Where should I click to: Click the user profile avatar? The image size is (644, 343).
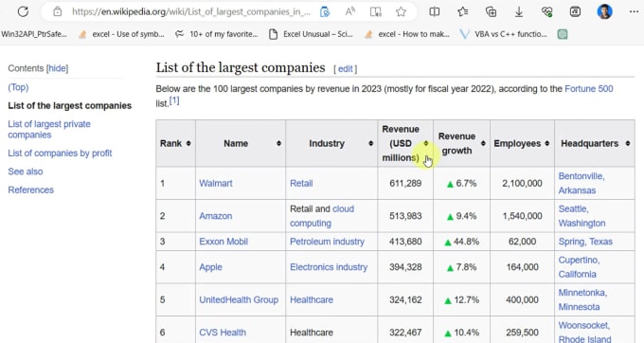click(604, 11)
